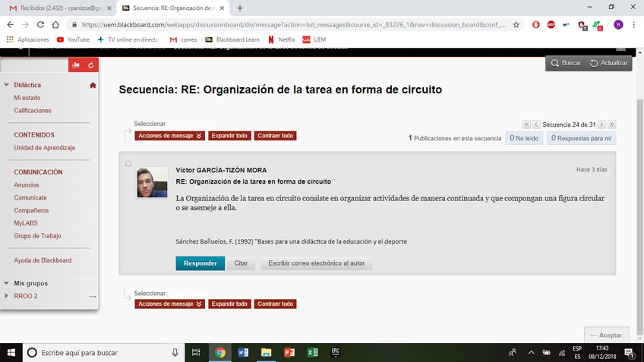644x362 pixels.
Task: Click top Expandir todo button
Action: pyautogui.click(x=229, y=136)
